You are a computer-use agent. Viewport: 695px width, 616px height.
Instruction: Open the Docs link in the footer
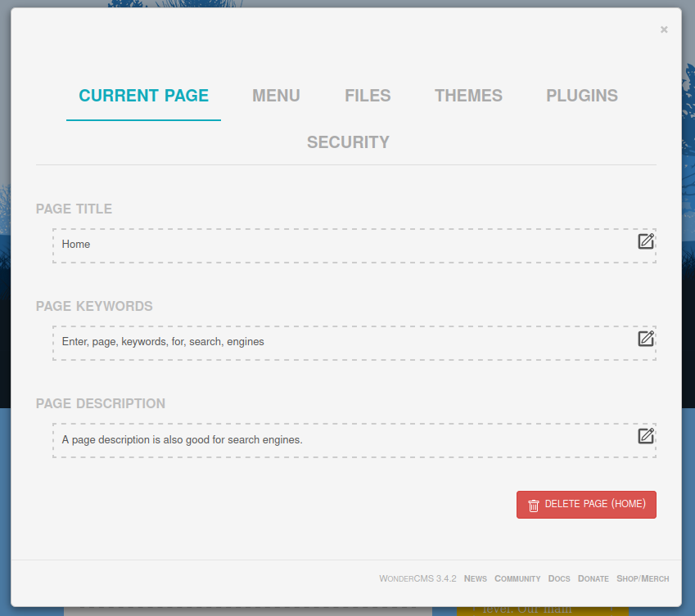(559, 578)
